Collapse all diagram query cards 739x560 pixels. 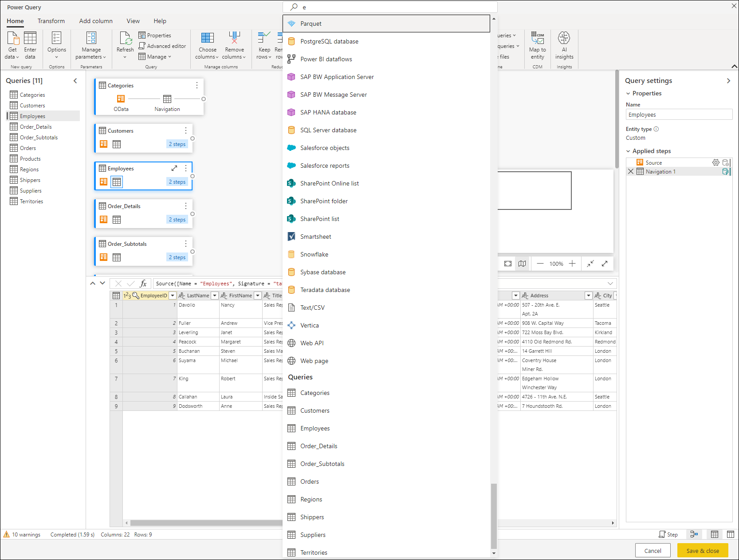click(590, 264)
